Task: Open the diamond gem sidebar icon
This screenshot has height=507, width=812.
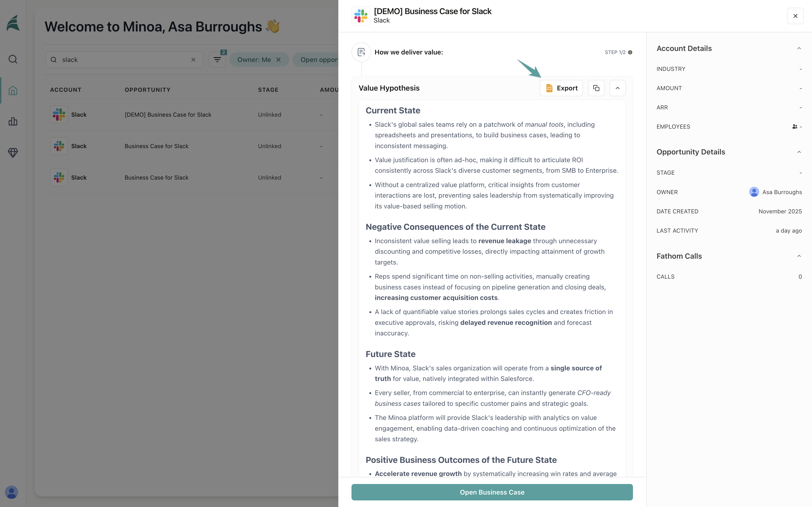Action: [13, 153]
